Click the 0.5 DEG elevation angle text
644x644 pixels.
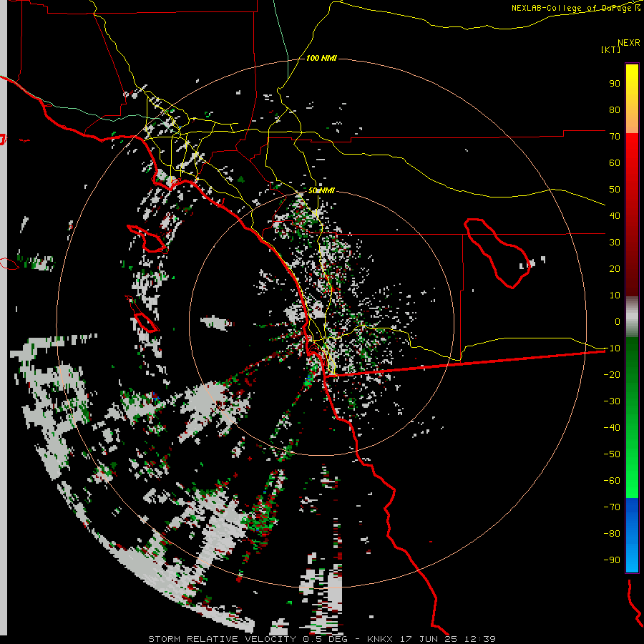tap(326, 639)
